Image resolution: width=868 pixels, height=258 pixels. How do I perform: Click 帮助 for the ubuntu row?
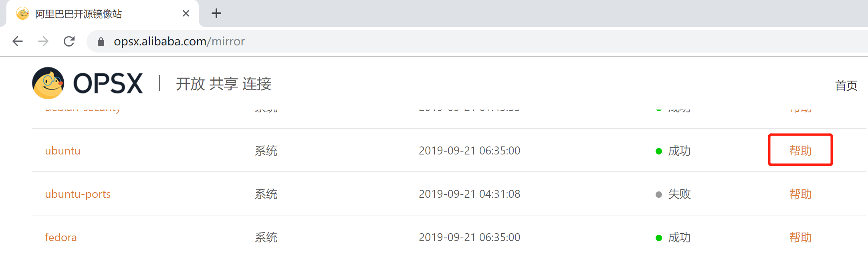[x=800, y=151]
